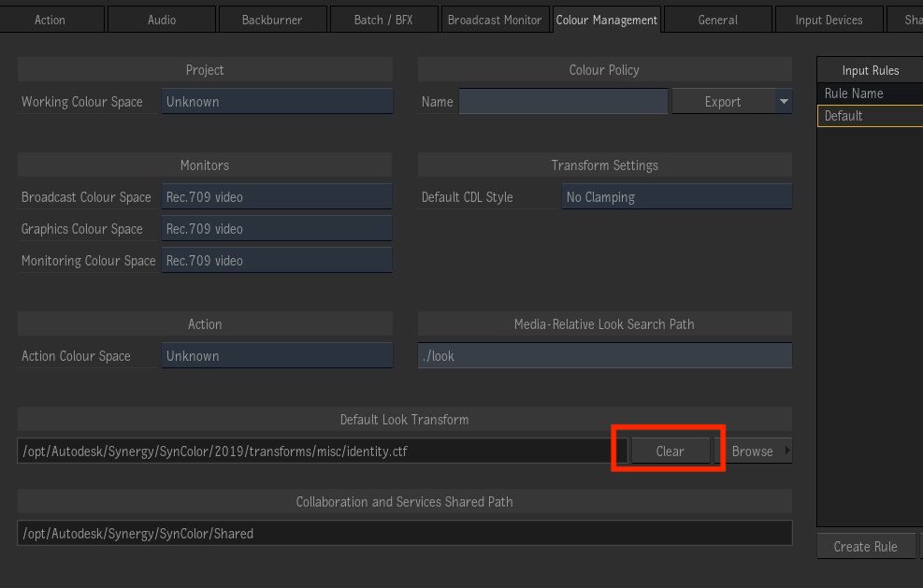Screen dimensions: 923x588
Task: Open the Default CDL Style selector
Action: point(677,196)
